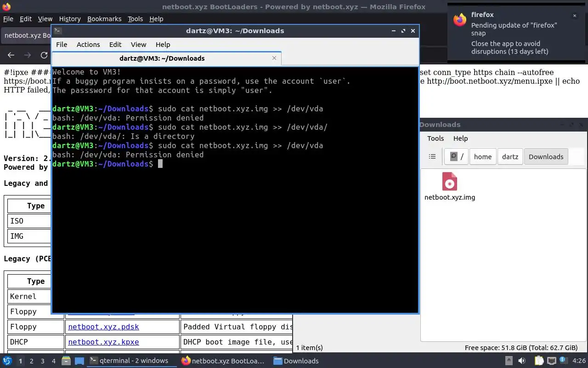This screenshot has height=368, width=588.
Task: Go to root folder in path bar
Action: coord(456,156)
